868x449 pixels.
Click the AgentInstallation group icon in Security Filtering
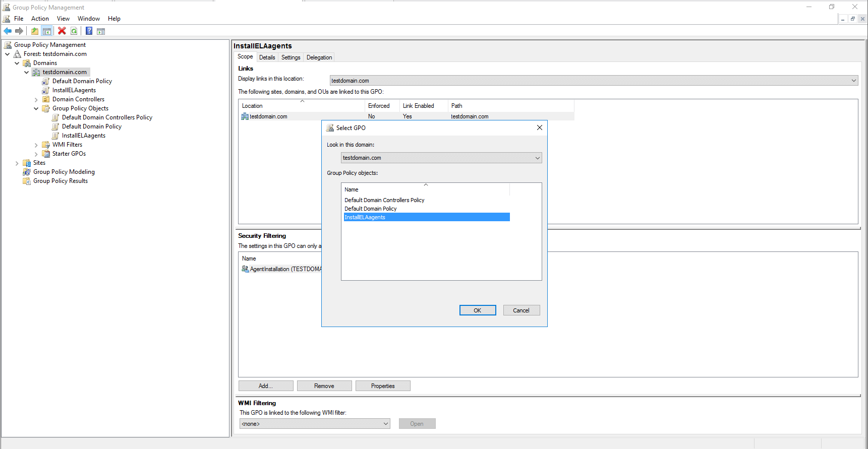[246, 269]
